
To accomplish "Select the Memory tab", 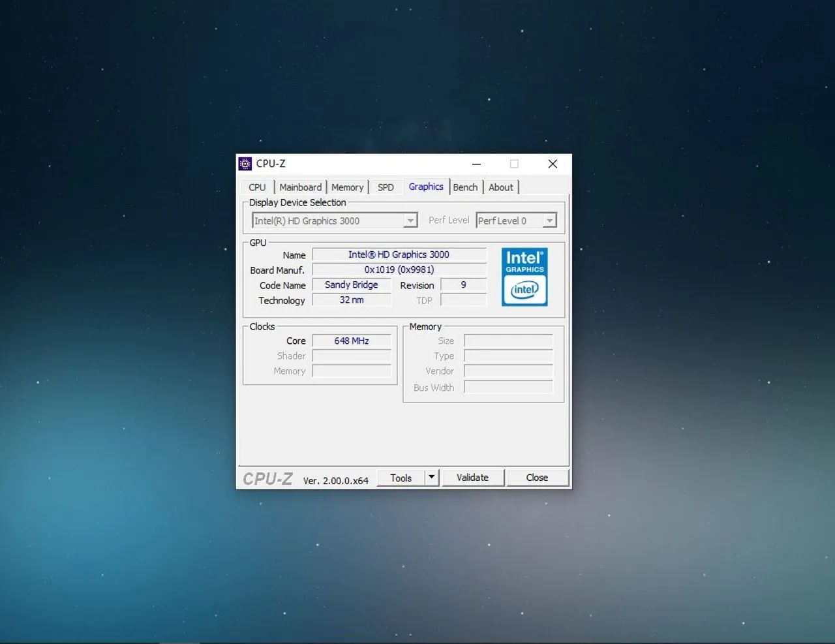I will [x=347, y=187].
